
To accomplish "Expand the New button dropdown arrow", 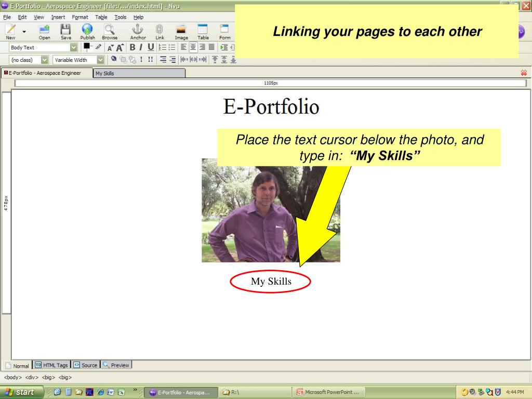I will click(24, 32).
